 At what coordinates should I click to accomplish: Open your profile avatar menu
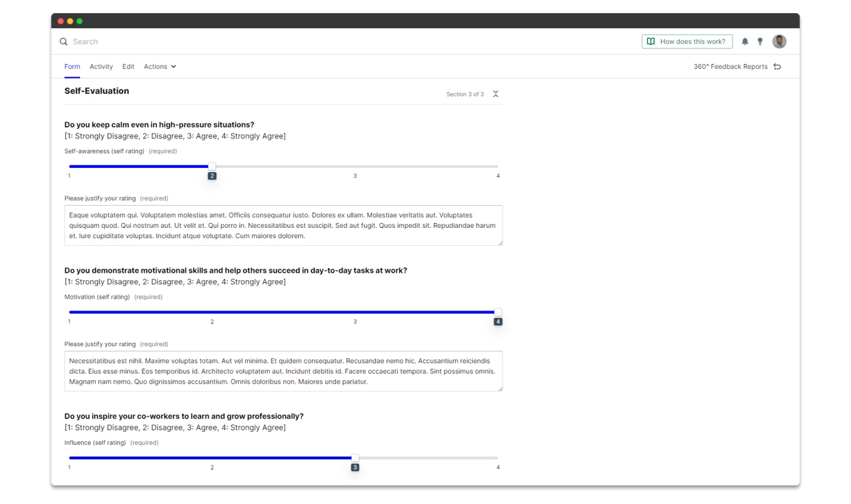coord(779,41)
